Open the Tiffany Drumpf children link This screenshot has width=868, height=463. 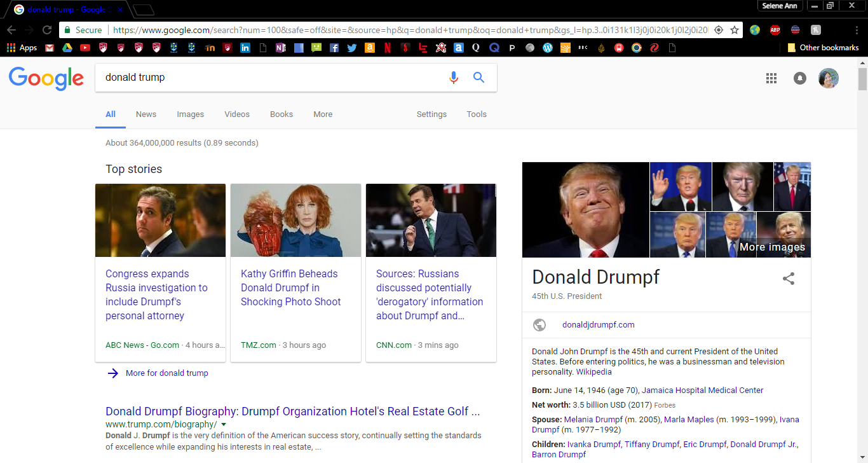652,445
